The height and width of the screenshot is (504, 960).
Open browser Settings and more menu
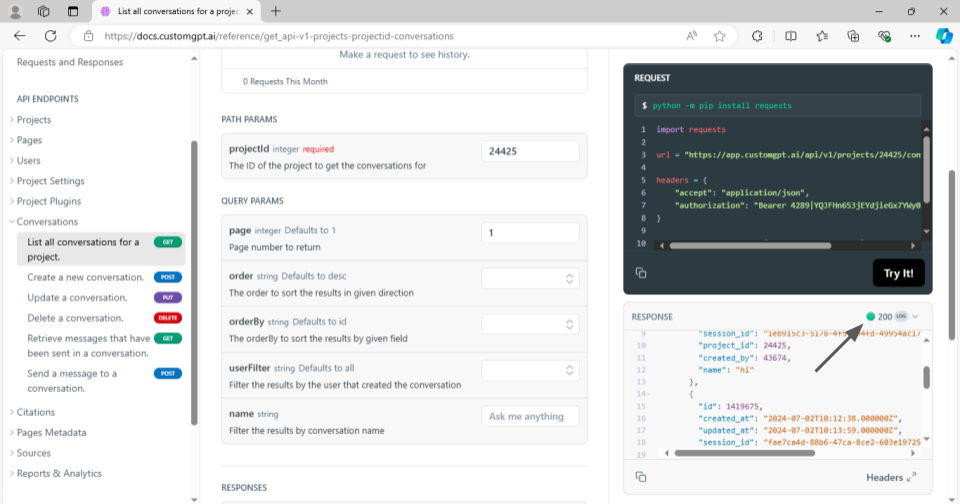coord(915,36)
